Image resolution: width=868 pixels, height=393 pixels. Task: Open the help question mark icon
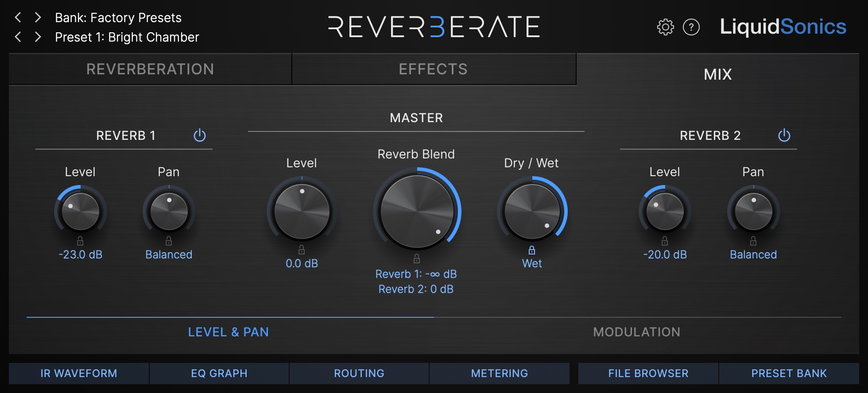691,27
